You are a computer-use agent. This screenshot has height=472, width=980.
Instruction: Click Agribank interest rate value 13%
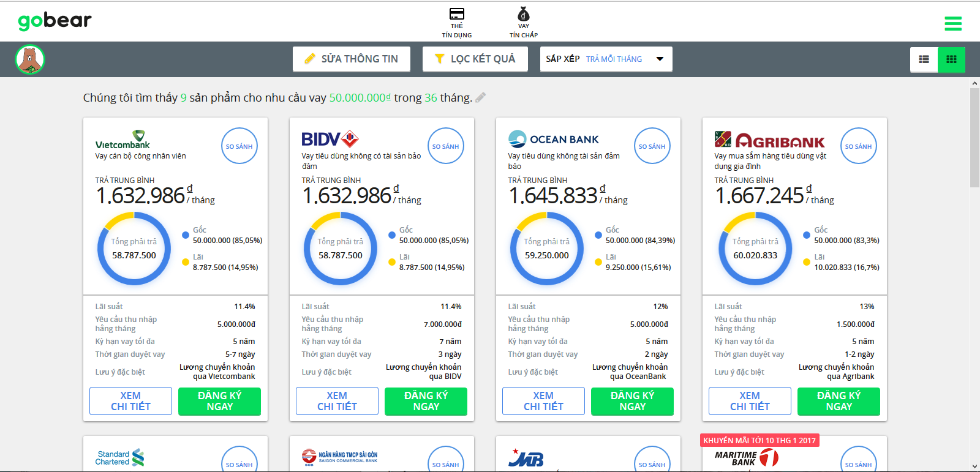867,307
